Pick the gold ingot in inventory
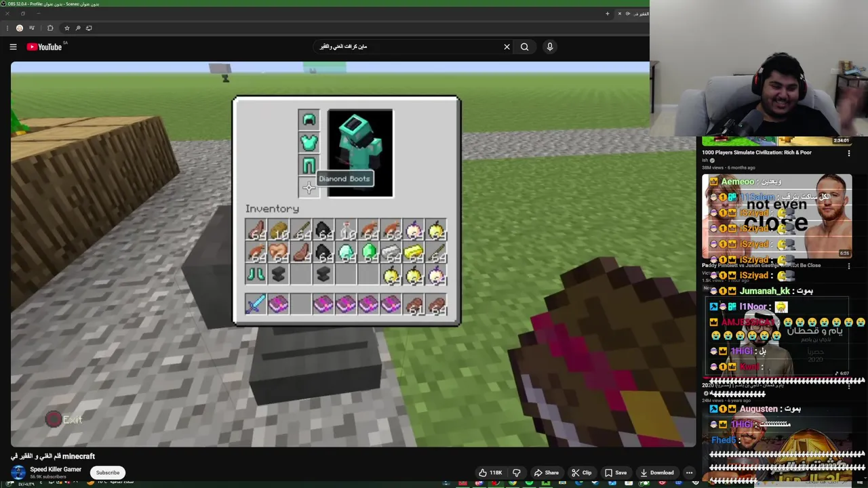The width and height of the screenshot is (868, 488). click(414, 253)
